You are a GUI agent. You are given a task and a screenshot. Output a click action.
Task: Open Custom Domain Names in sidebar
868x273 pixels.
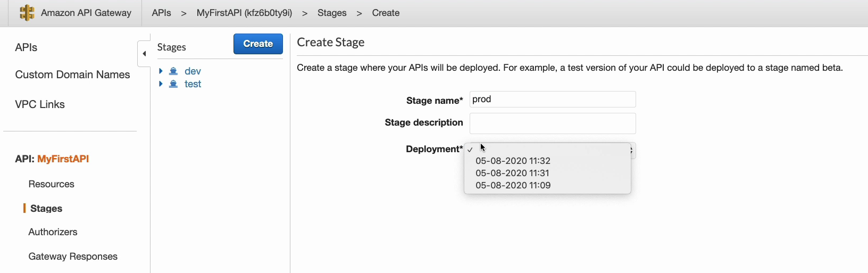click(x=72, y=75)
